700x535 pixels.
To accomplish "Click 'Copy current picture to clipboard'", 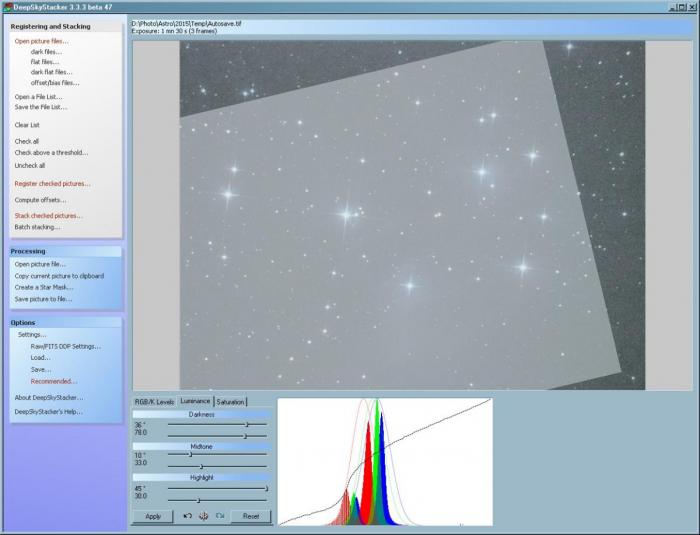I will coord(59,276).
